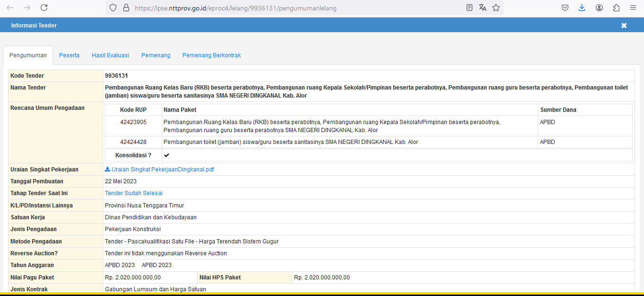Go to Pemenang Berkontrak tab
The image size is (644, 296).
[x=211, y=55]
